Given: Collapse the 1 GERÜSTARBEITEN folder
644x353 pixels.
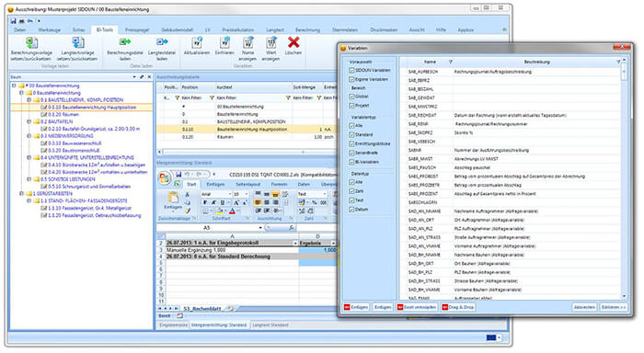Looking at the screenshot, I should (x=21, y=193).
